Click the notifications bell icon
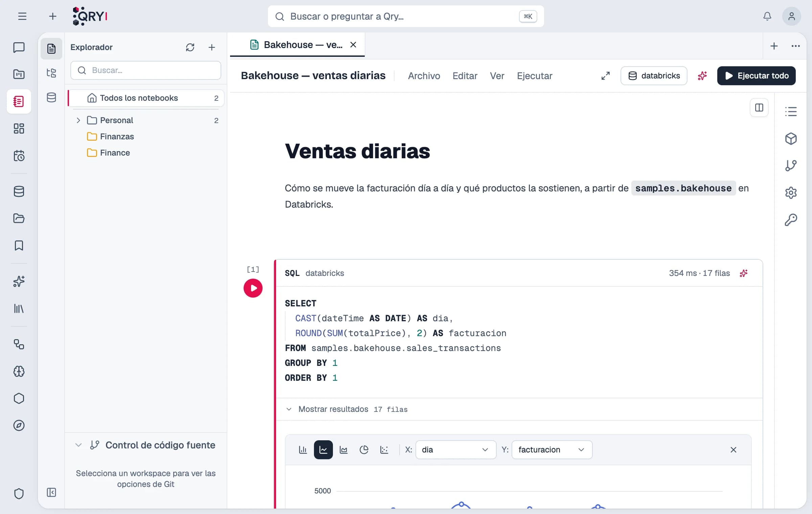 coord(767,16)
